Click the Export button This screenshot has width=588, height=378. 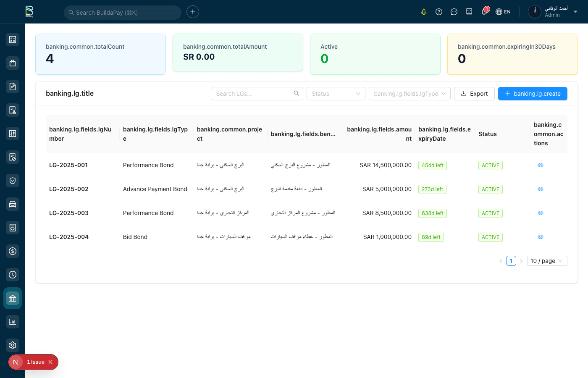pos(474,94)
